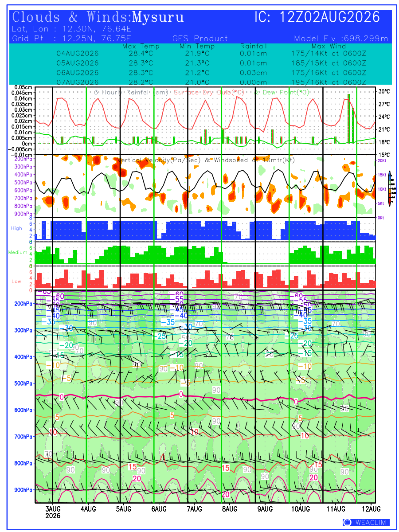Click the Mysuru location title
Screen dimensions: 399x532
click(x=158, y=17)
